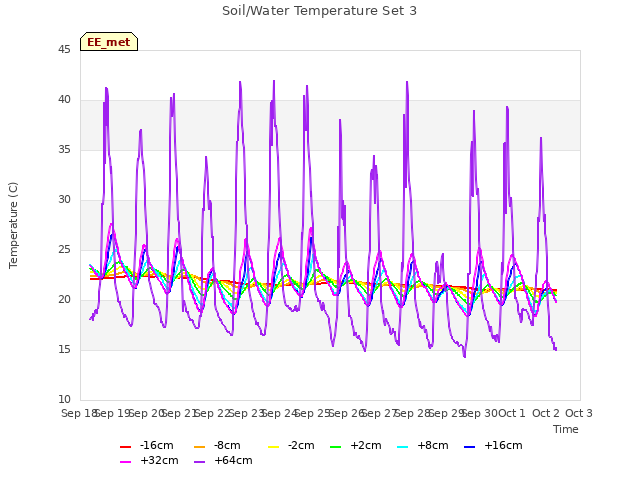Toggle the +8cm legend entry
Viewport: 640px width, 480px height.
click(x=422, y=445)
